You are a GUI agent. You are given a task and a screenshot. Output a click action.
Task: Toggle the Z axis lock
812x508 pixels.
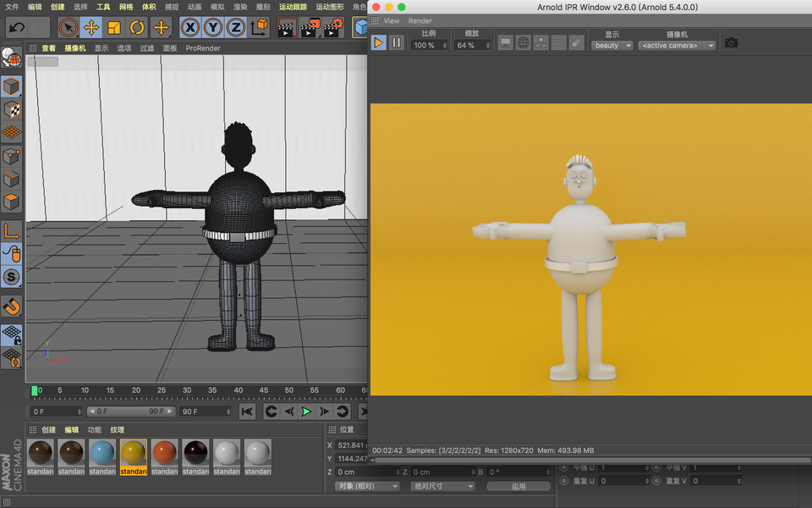(236, 27)
